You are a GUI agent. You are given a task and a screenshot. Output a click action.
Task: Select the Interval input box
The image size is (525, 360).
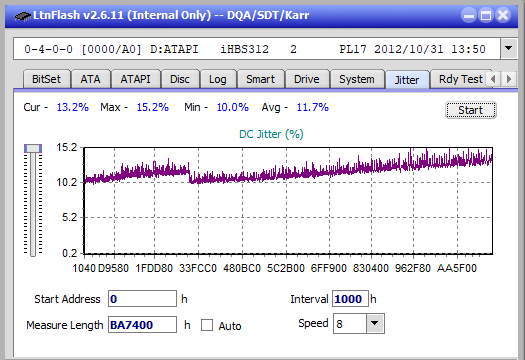[350, 299]
